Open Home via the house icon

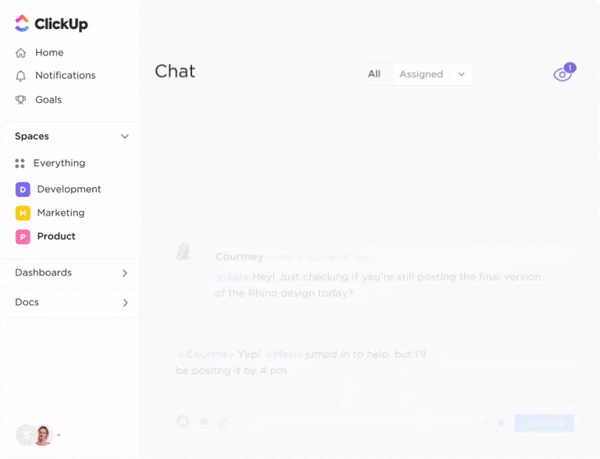point(21,53)
